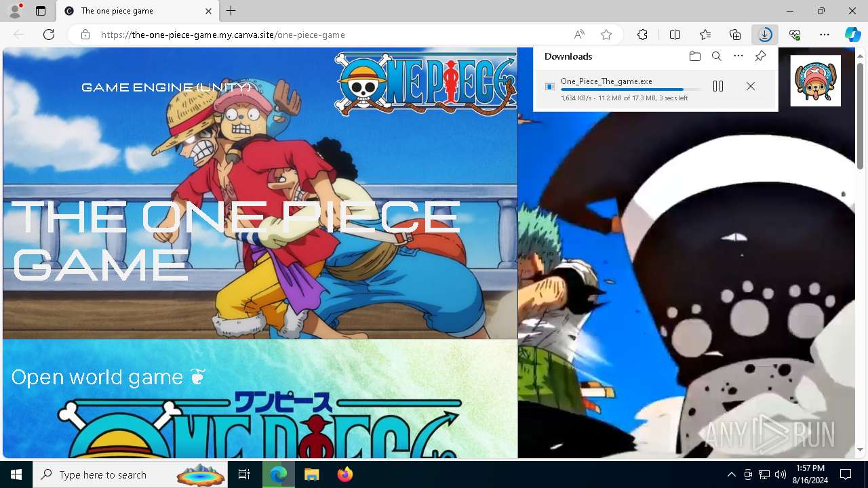
Task: Open Browser essentials heart icon
Action: pyautogui.click(x=795, y=35)
